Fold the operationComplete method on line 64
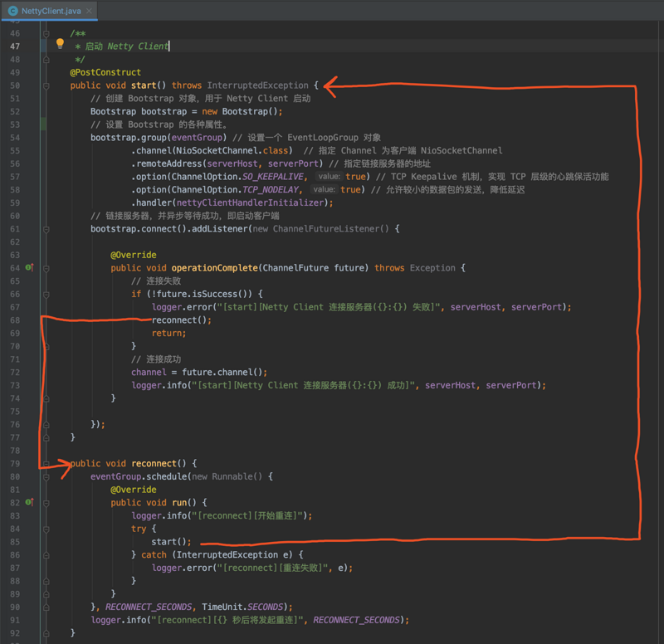Image resolution: width=664 pixels, height=644 pixels. click(46, 268)
